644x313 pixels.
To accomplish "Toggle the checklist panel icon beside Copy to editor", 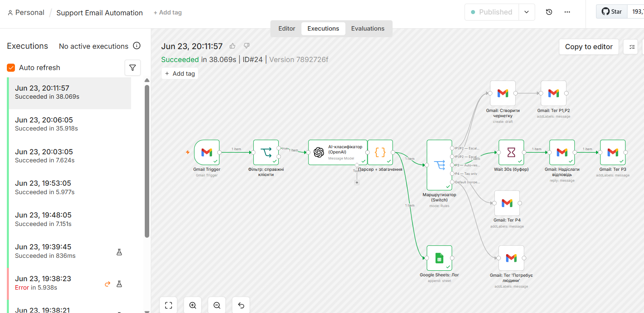I will coord(632,47).
